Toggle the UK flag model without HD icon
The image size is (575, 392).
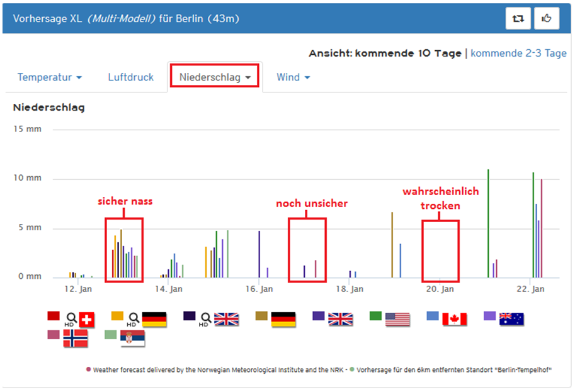pos(341,320)
